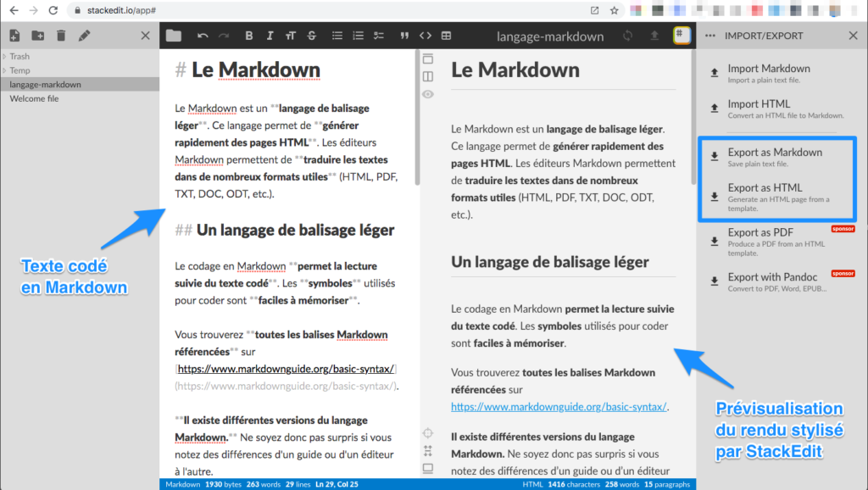Close the Import/Export panel
The width and height of the screenshot is (868, 490).
(x=853, y=36)
